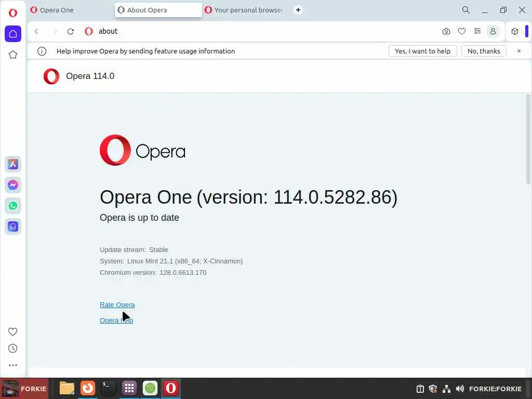Open the clipboard tray icon
Viewport: 532px width, 399px height.
(x=420, y=389)
